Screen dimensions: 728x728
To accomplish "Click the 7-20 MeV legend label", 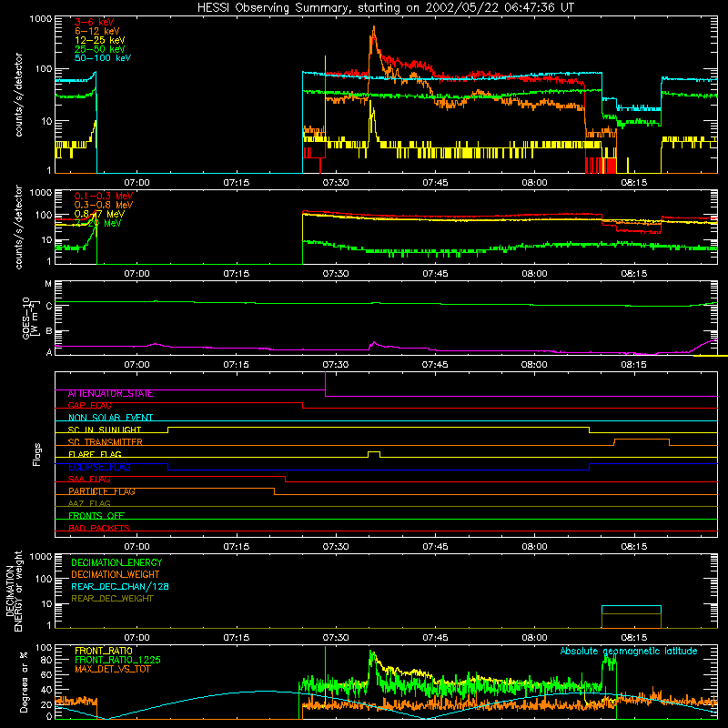I will pyautogui.click(x=98, y=223).
